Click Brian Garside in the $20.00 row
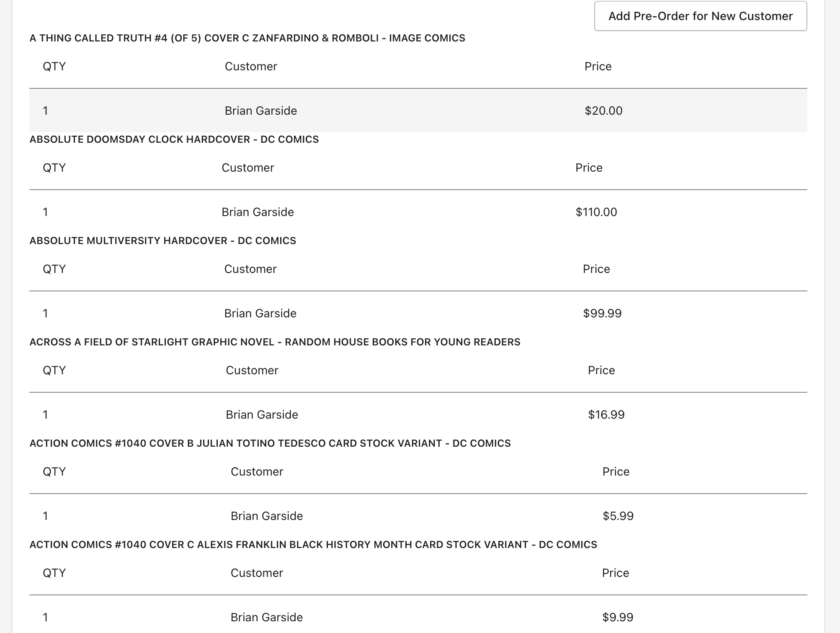This screenshot has width=840, height=633. [x=261, y=111]
